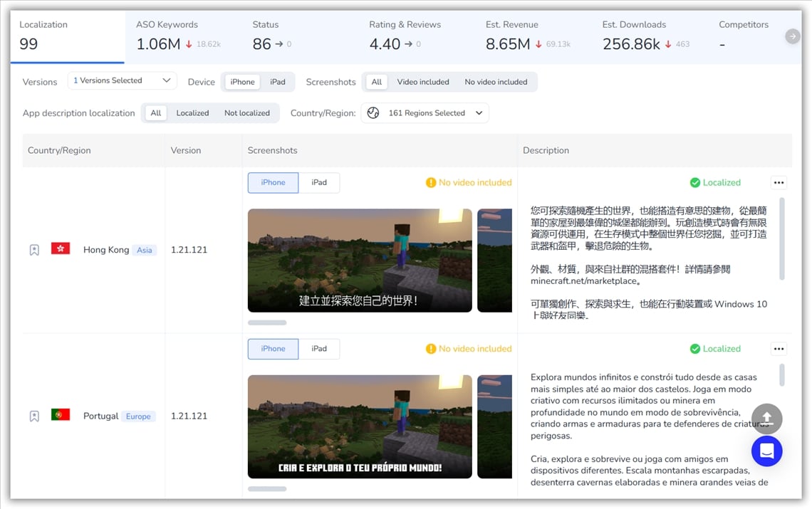Open more options for Hong Kong description

click(779, 183)
